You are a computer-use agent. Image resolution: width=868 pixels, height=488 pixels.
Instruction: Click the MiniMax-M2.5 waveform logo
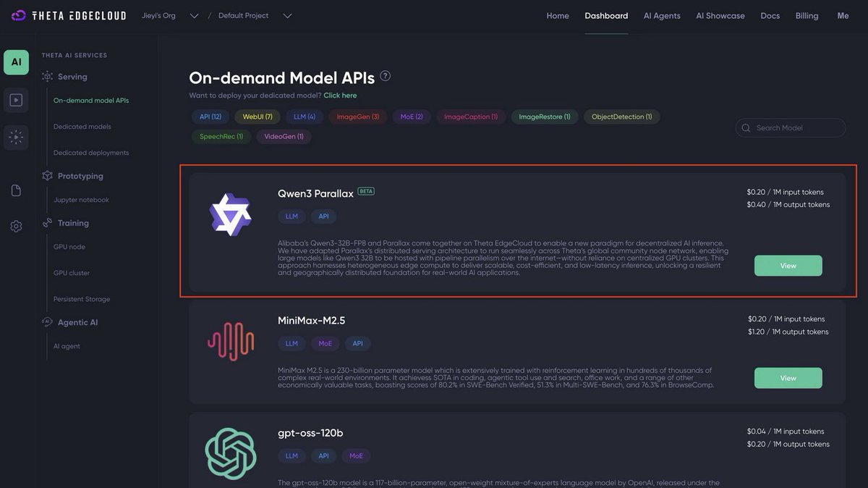231,342
